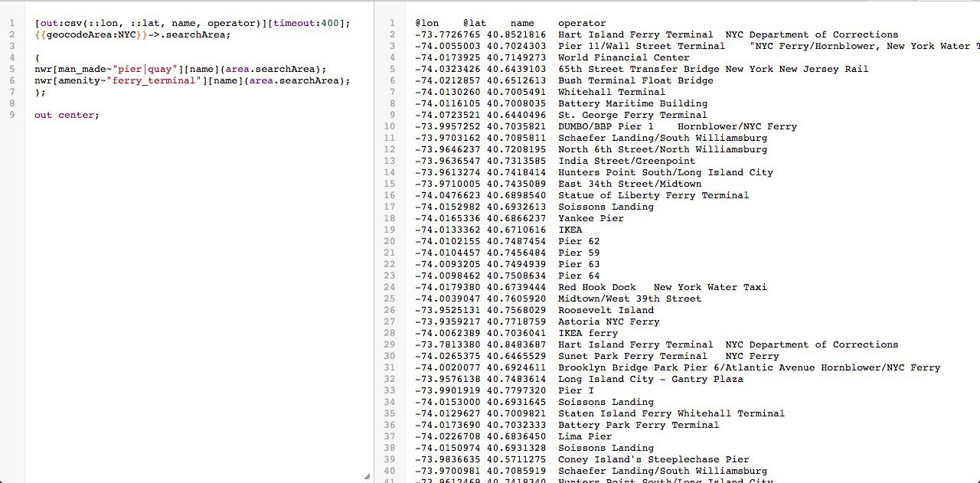Click "Brooklyn Bridge Park Pier 6/Atlantic Avenue"
This screenshot has height=483, width=980.
tap(687, 367)
